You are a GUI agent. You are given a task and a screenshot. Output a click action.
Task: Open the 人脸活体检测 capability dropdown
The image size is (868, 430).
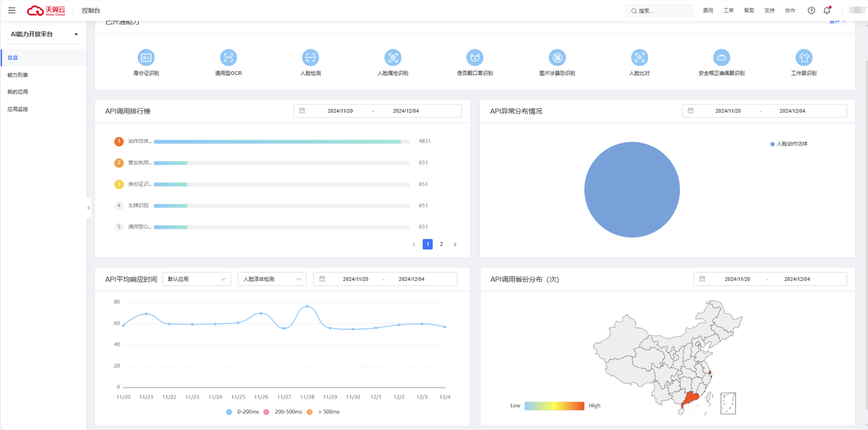pos(272,279)
